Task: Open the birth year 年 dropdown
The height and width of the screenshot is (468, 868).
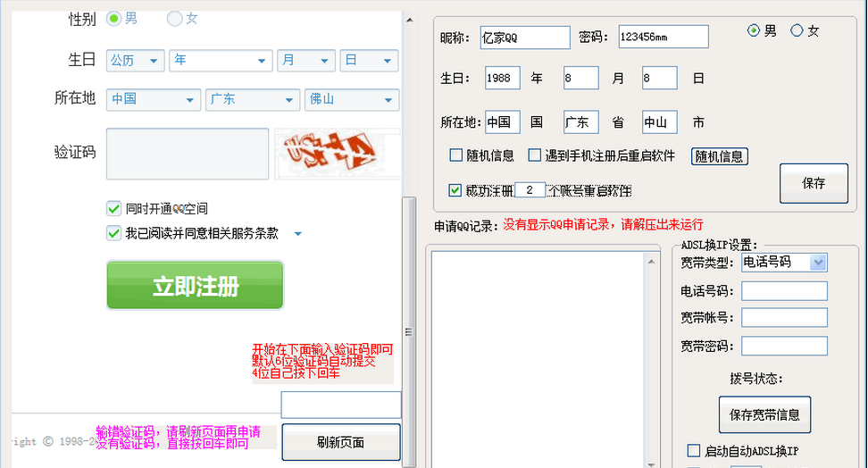Action: pos(221,61)
